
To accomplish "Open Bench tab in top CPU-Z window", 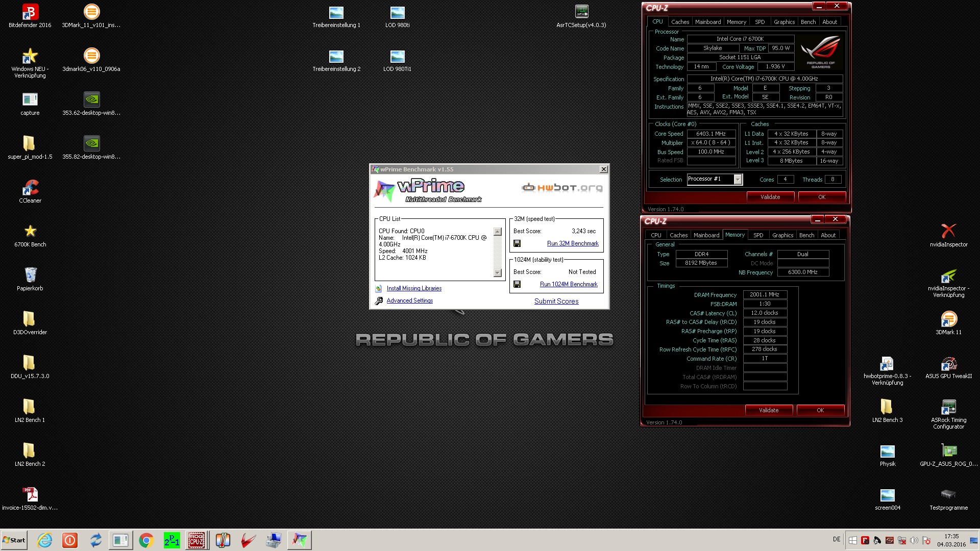I will click(x=808, y=22).
